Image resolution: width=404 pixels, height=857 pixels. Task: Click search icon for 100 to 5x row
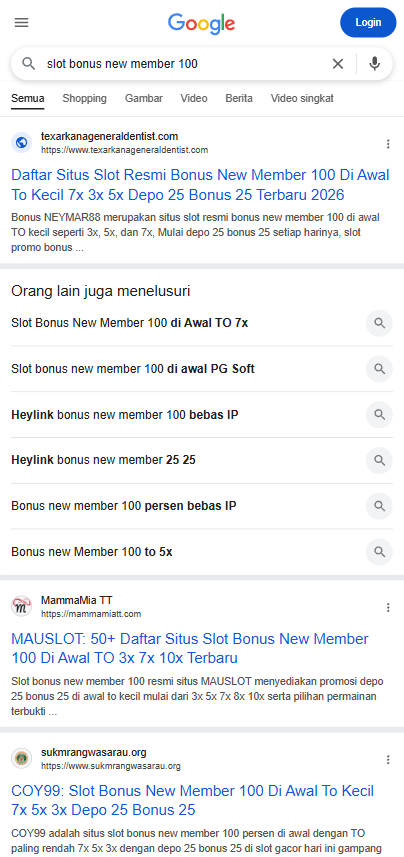(x=379, y=552)
